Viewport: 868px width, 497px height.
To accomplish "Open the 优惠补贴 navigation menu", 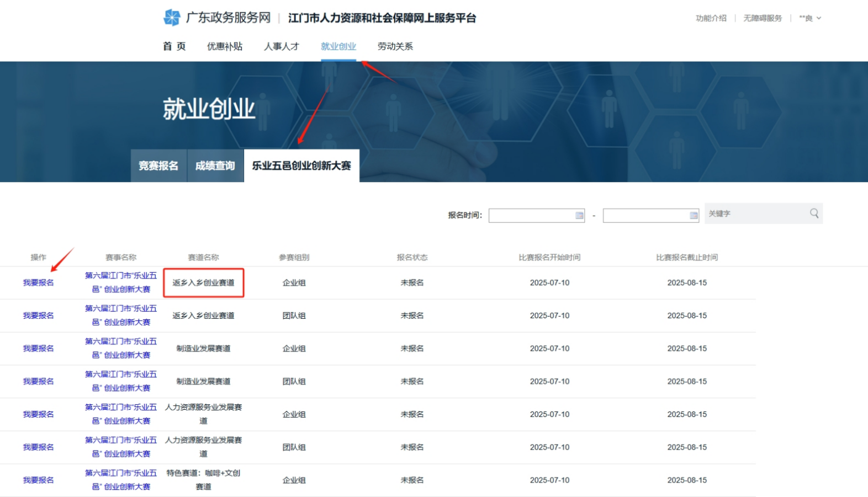I will (x=225, y=46).
